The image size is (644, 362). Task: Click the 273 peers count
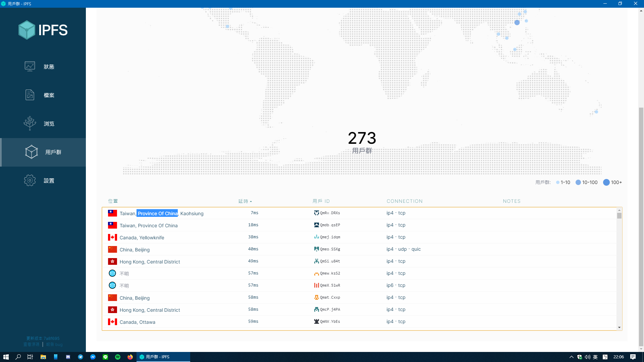point(362,138)
